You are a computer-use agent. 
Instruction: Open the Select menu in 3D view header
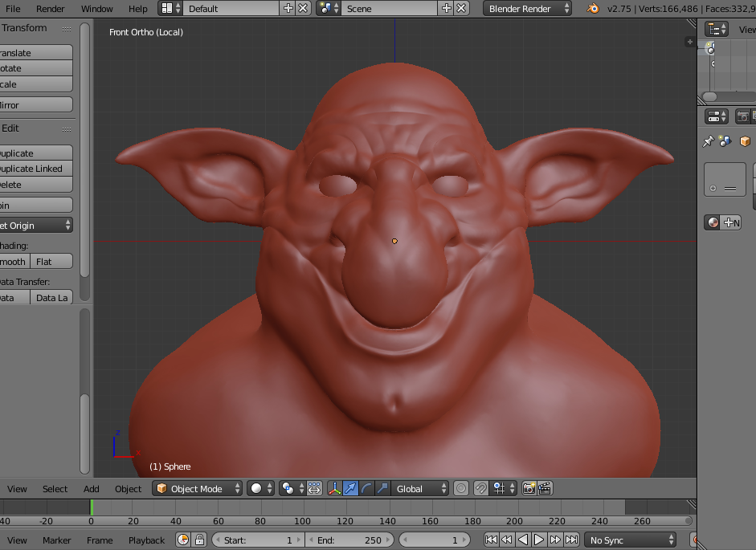click(55, 488)
